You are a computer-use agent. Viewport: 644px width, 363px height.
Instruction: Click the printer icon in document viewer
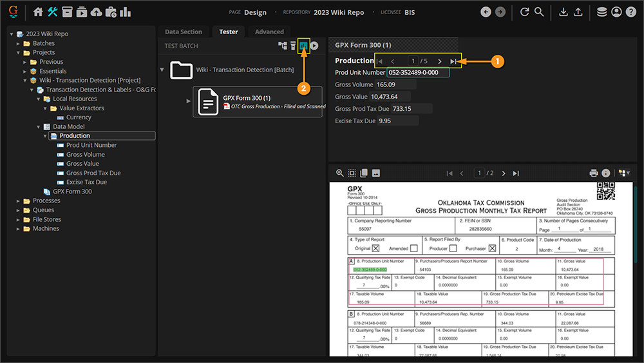tap(594, 173)
